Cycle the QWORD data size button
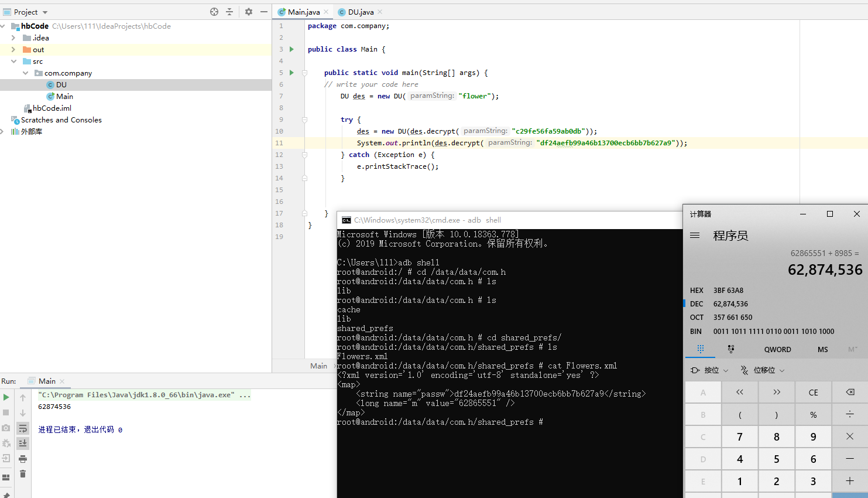The width and height of the screenshot is (868, 498). pyautogui.click(x=777, y=349)
